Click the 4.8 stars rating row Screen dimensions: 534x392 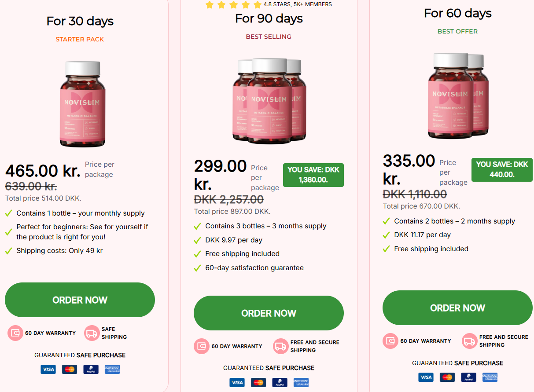click(269, 5)
